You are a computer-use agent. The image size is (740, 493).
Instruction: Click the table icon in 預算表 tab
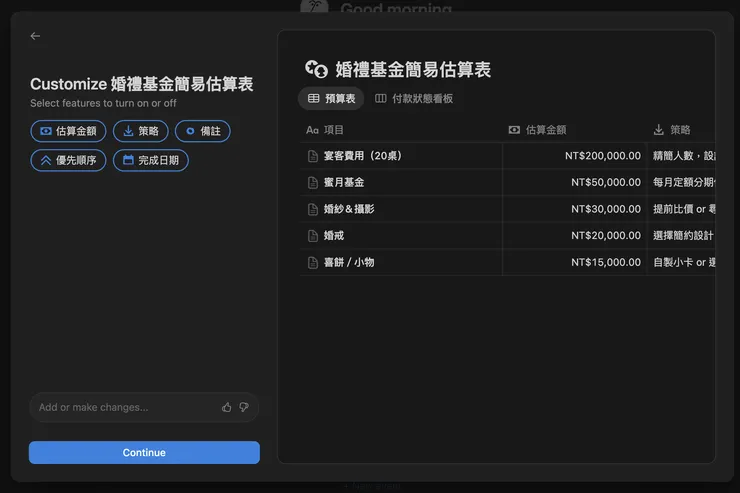tap(313, 99)
